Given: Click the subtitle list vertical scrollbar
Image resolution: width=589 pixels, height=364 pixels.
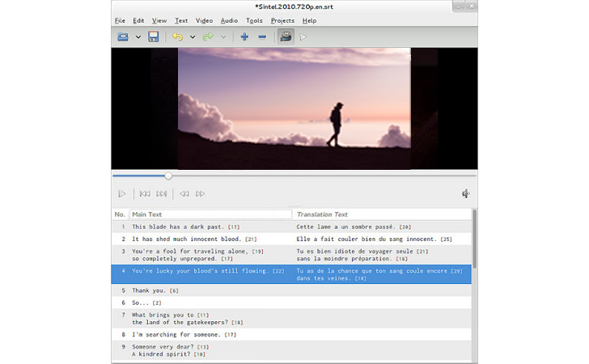Looking at the screenshot, I should point(474,239).
